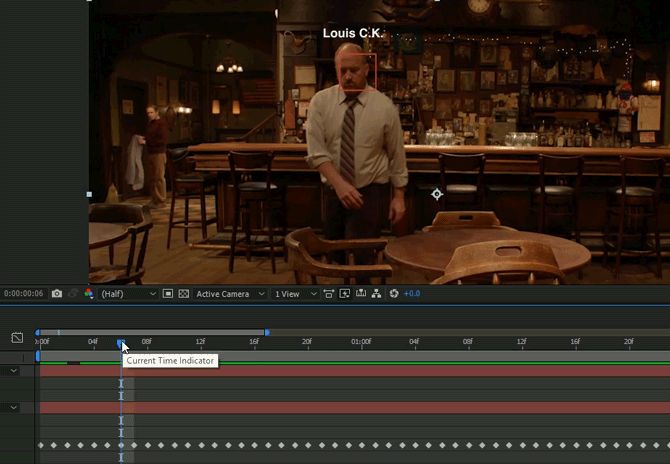Click the Reset Exposure icon
Image resolution: width=670 pixels, height=464 pixels.
coord(394,294)
